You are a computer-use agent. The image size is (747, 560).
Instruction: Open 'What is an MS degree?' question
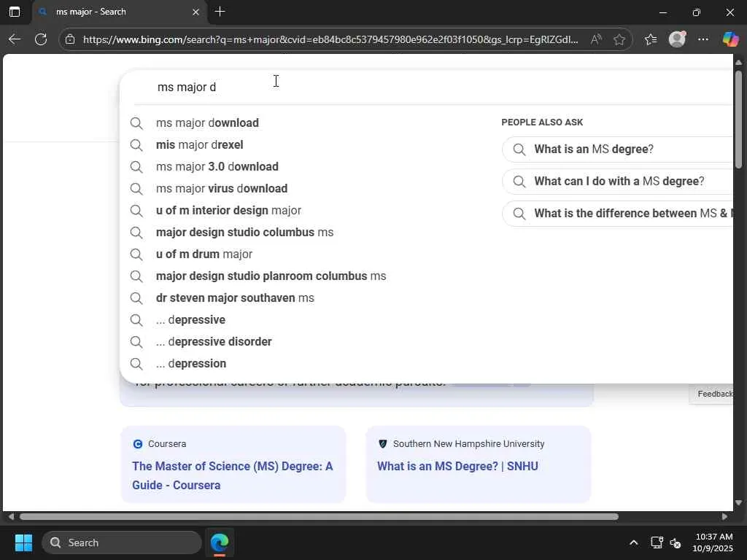(617, 149)
